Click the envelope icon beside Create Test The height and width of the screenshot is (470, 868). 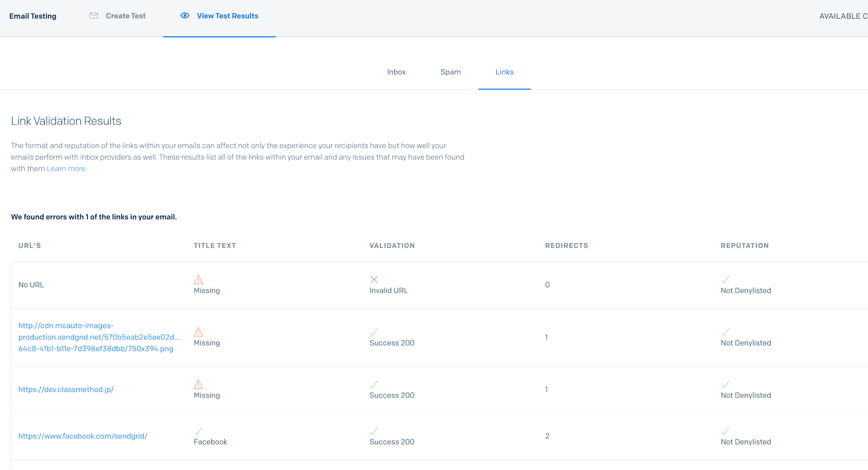[x=94, y=16]
